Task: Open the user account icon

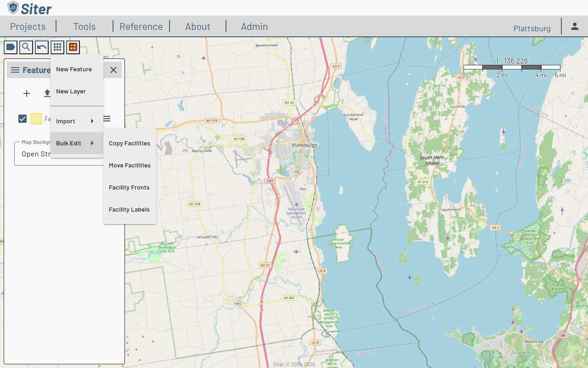Action: pos(575,26)
